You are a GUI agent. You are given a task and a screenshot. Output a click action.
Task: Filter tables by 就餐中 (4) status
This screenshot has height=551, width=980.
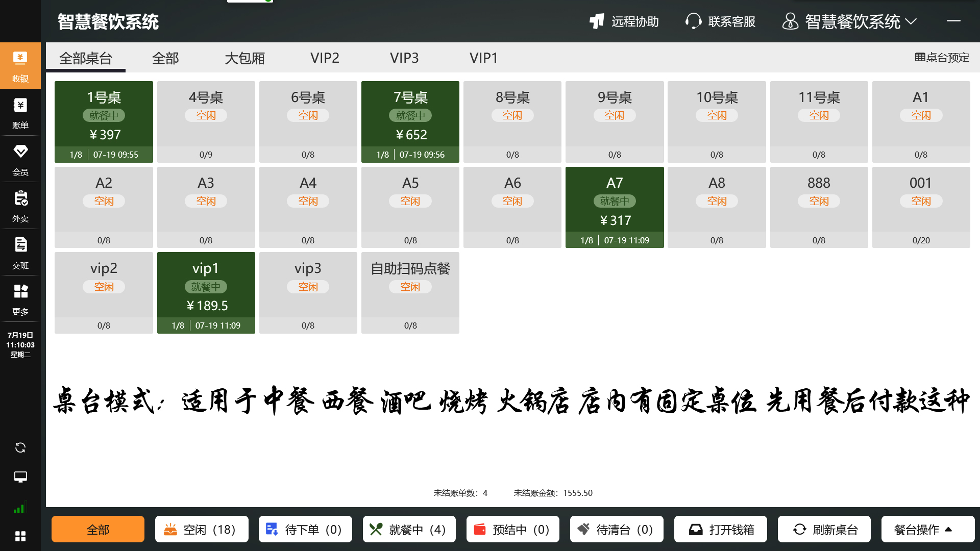tap(409, 530)
